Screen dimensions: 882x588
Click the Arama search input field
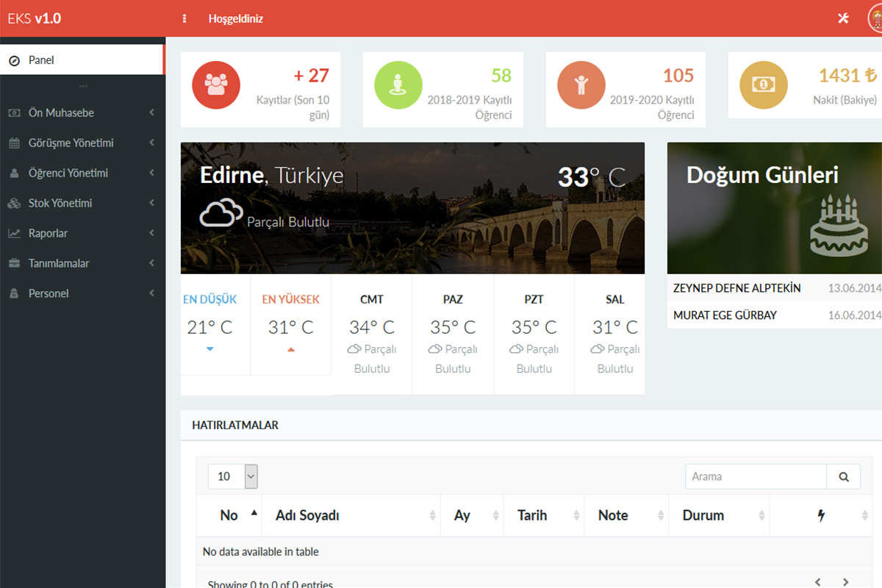coord(756,476)
